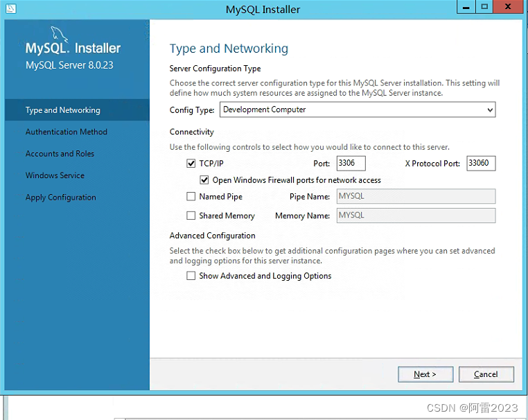Enable the Shared Memory checkbox
528x420 pixels.
191,216
